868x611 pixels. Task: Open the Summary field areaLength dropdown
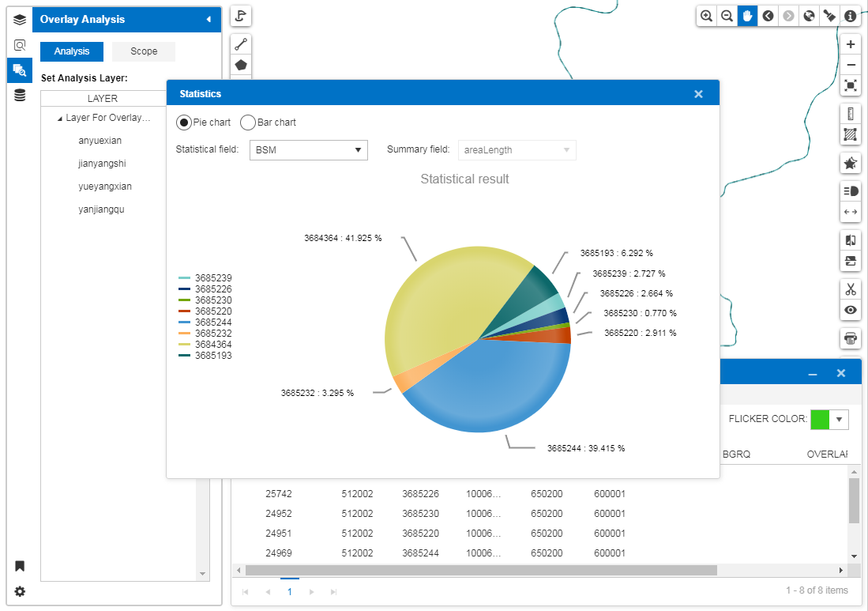pos(517,150)
